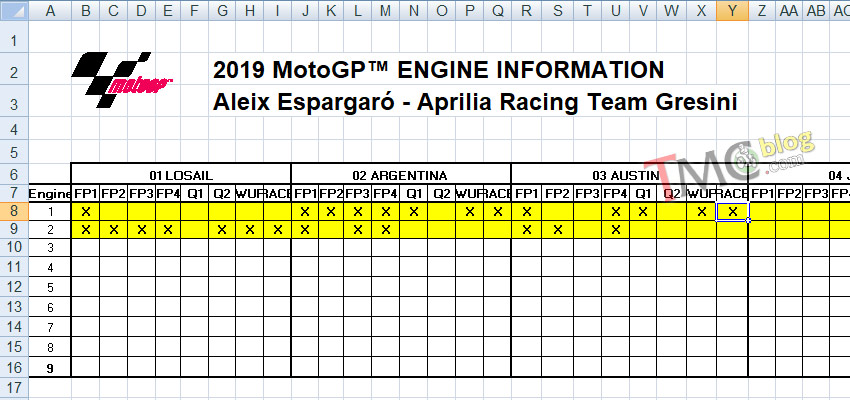Select X in engine 1 Losail FP1

(x=86, y=212)
